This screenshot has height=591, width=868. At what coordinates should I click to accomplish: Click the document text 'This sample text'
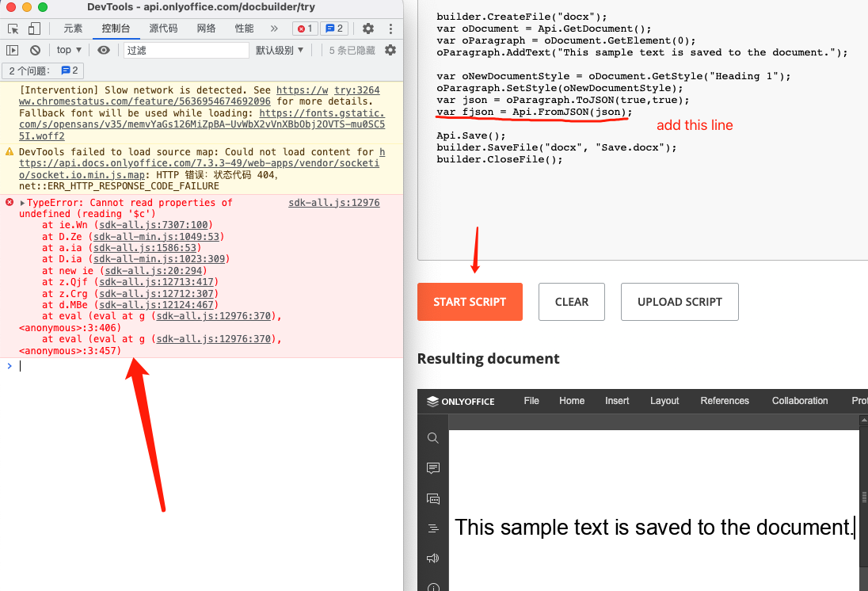pos(531,528)
